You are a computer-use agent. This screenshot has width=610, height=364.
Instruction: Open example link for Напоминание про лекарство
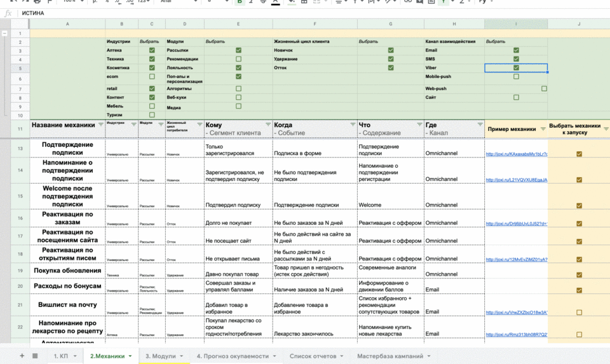click(x=517, y=334)
